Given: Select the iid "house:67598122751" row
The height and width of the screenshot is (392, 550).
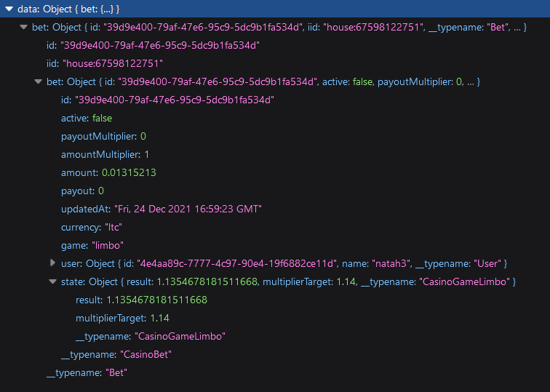Looking at the screenshot, I should pyautogui.click(x=105, y=63).
